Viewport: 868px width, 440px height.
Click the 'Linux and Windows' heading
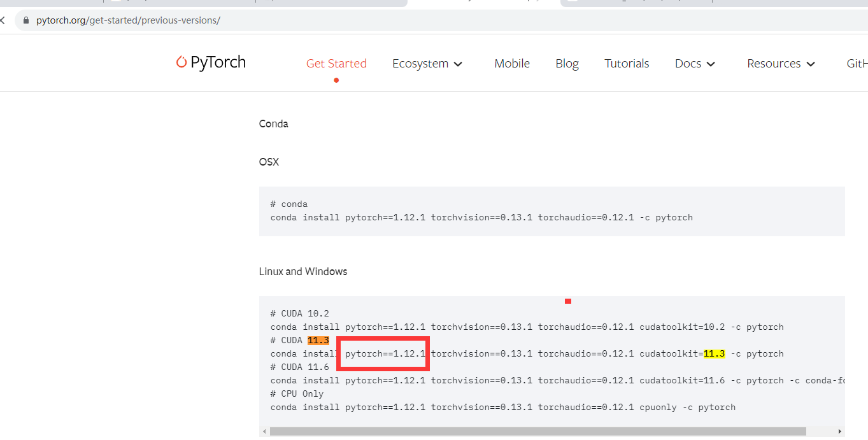303,271
